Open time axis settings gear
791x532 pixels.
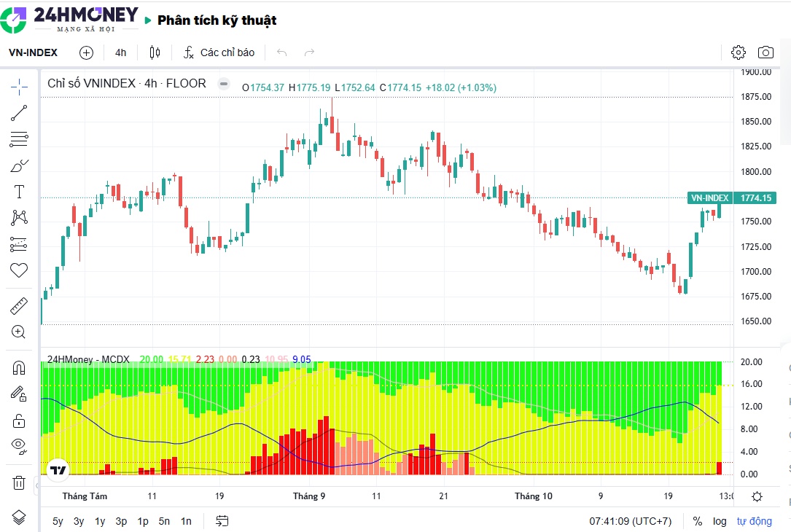757,496
